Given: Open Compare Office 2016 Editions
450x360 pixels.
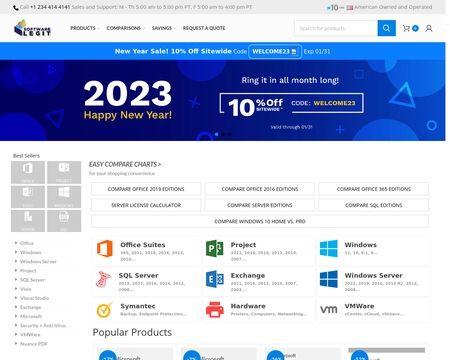Looking at the screenshot, I should click(260, 189).
